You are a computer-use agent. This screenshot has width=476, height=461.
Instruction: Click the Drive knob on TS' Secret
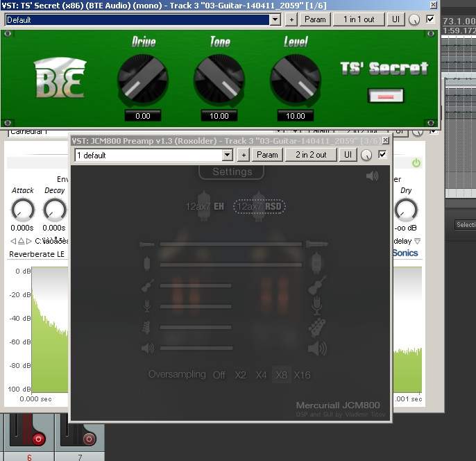coord(143,78)
